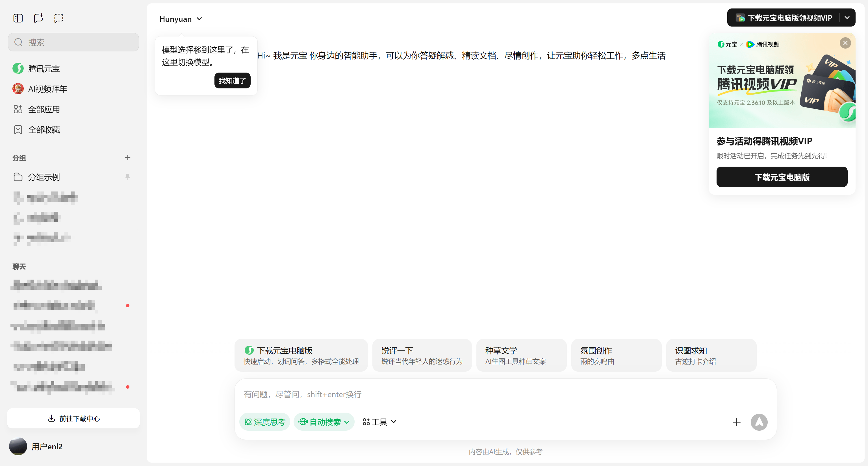Click 我知道了 to dismiss the tooltip
The width and height of the screenshot is (868, 466).
(x=232, y=80)
